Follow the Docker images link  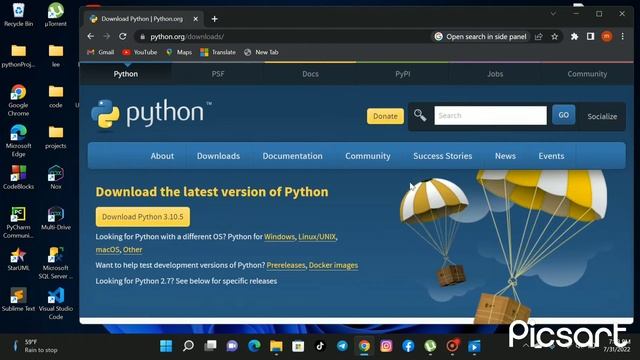(x=333, y=265)
